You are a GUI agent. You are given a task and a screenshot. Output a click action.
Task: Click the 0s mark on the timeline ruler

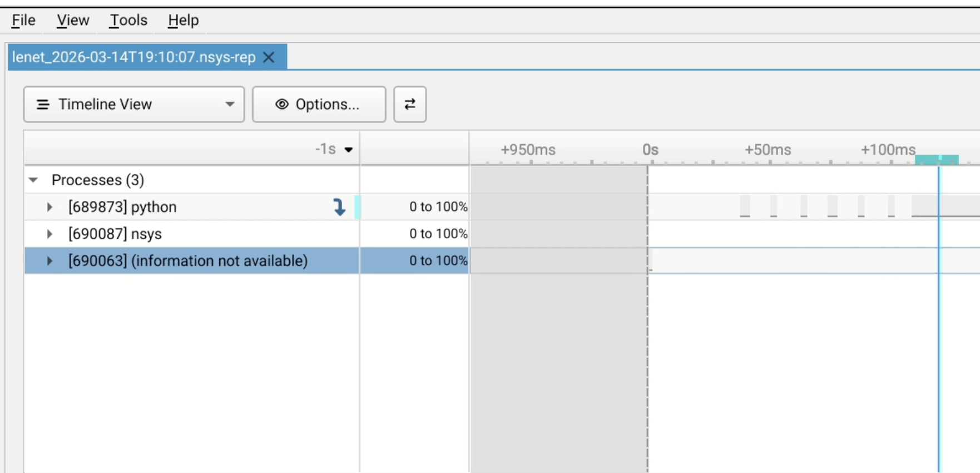coord(650,150)
